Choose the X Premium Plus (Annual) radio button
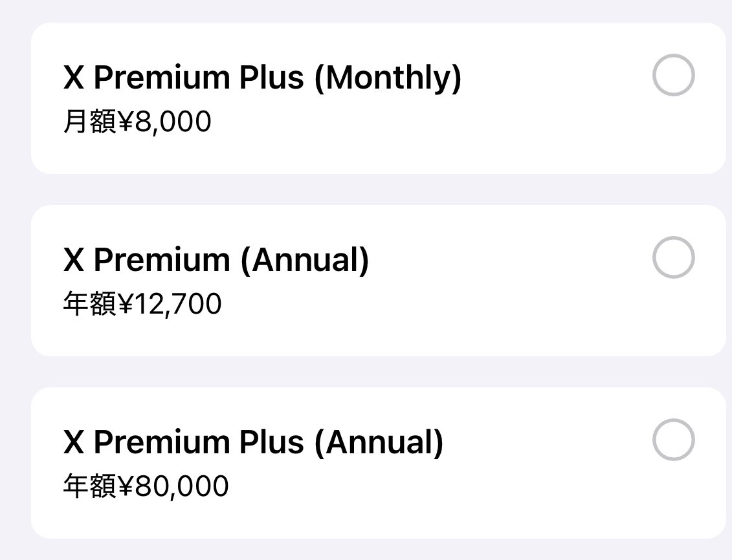Screen dimensions: 732x560 673,440
